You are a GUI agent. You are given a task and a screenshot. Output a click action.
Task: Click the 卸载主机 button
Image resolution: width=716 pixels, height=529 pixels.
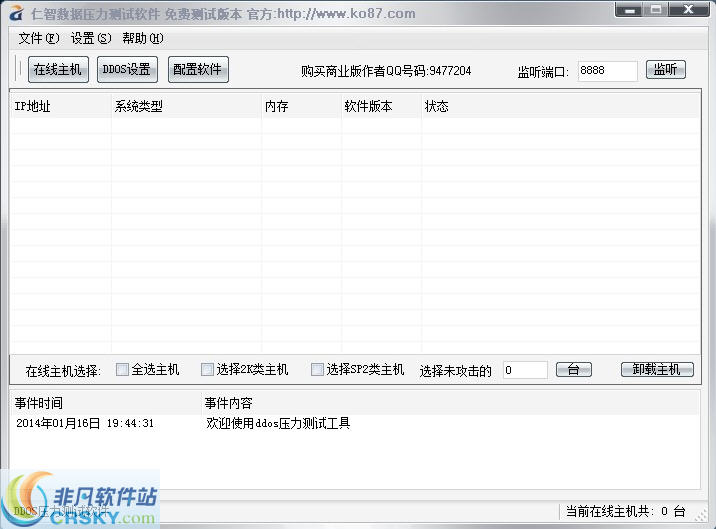[657, 370]
